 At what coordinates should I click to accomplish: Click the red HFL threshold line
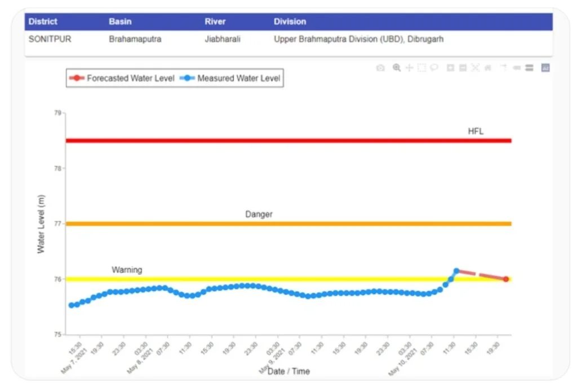(x=288, y=140)
